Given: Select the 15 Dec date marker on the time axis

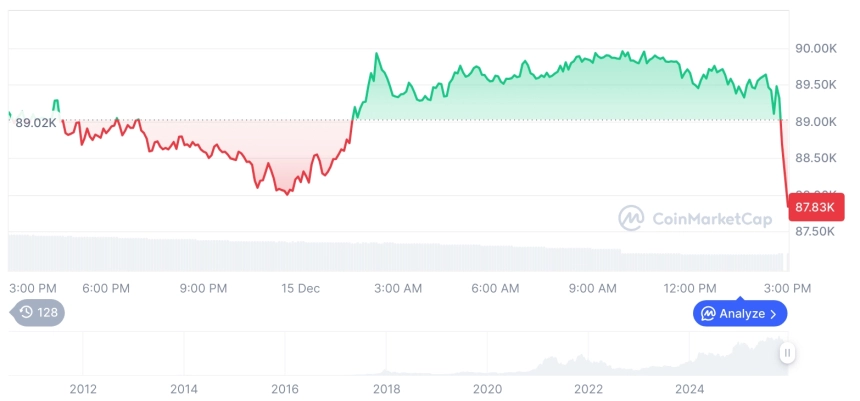Looking at the screenshot, I should pyautogui.click(x=300, y=288).
